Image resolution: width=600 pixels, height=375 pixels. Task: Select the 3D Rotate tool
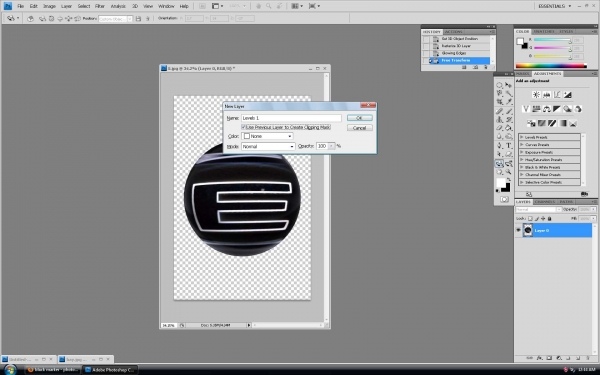point(499,163)
